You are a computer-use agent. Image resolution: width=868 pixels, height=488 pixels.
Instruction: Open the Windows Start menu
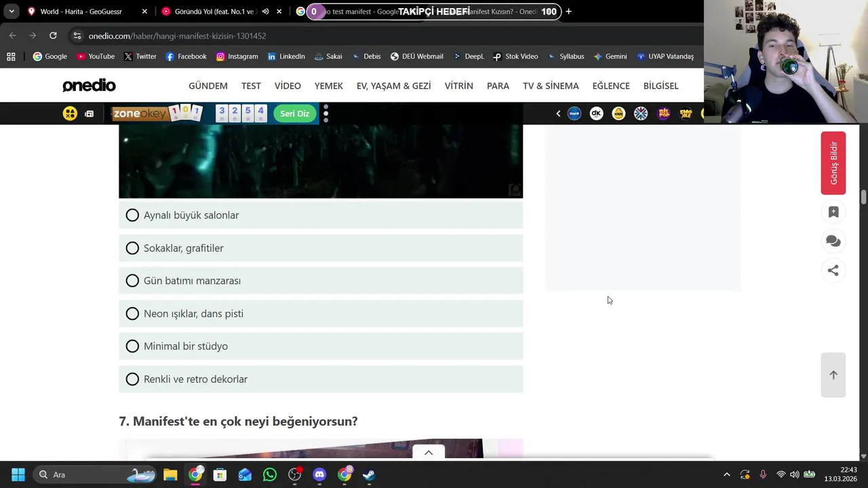(x=18, y=474)
